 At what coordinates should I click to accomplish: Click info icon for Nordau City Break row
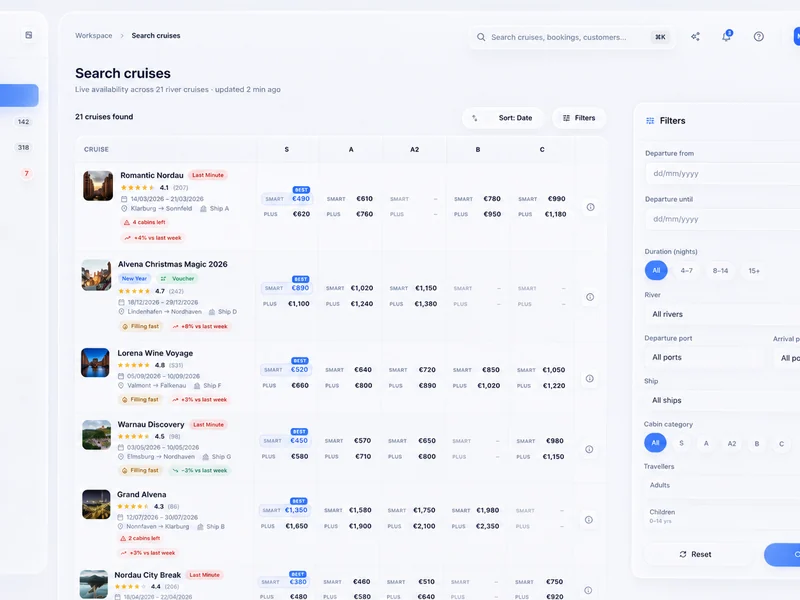pyautogui.click(x=588, y=590)
